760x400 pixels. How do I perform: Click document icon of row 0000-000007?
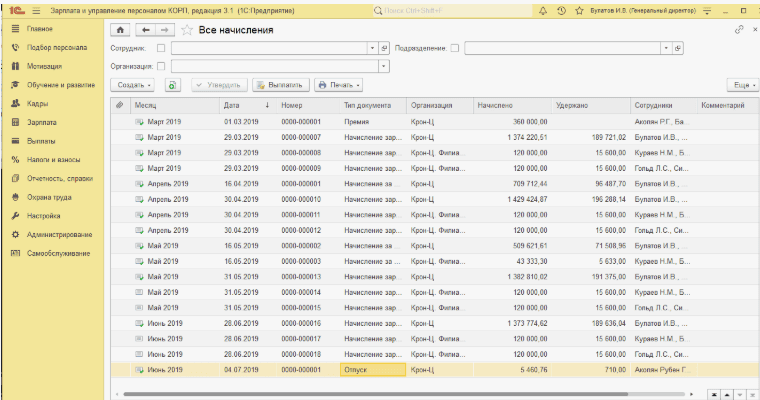coord(139,138)
